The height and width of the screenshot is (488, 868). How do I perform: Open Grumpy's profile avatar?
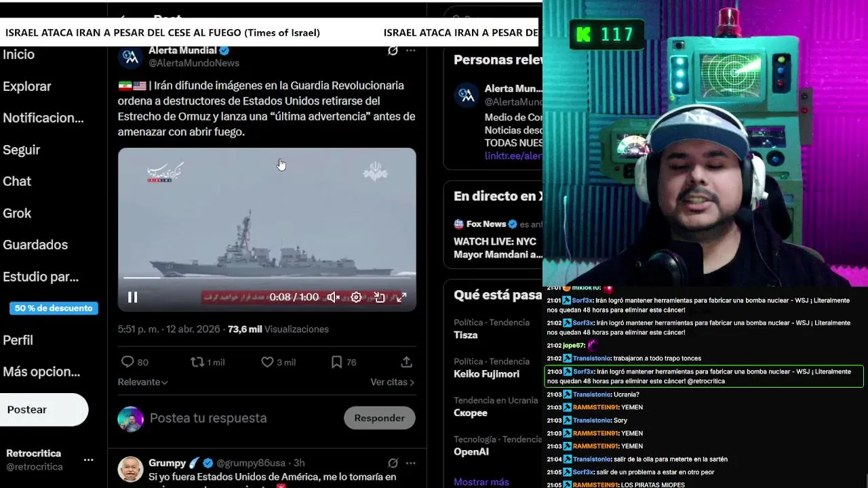pyautogui.click(x=130, y=469)
